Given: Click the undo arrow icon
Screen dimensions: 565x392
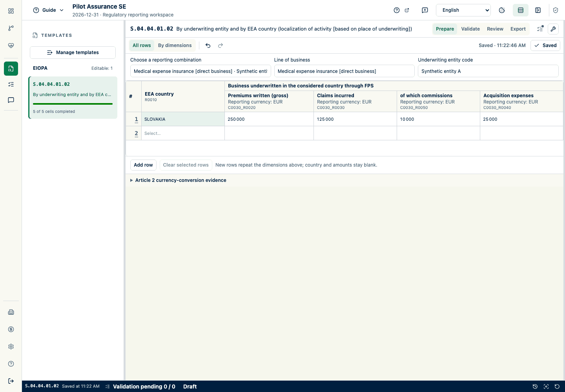Looking at the screenshot, I should click(x=208, y=45).
